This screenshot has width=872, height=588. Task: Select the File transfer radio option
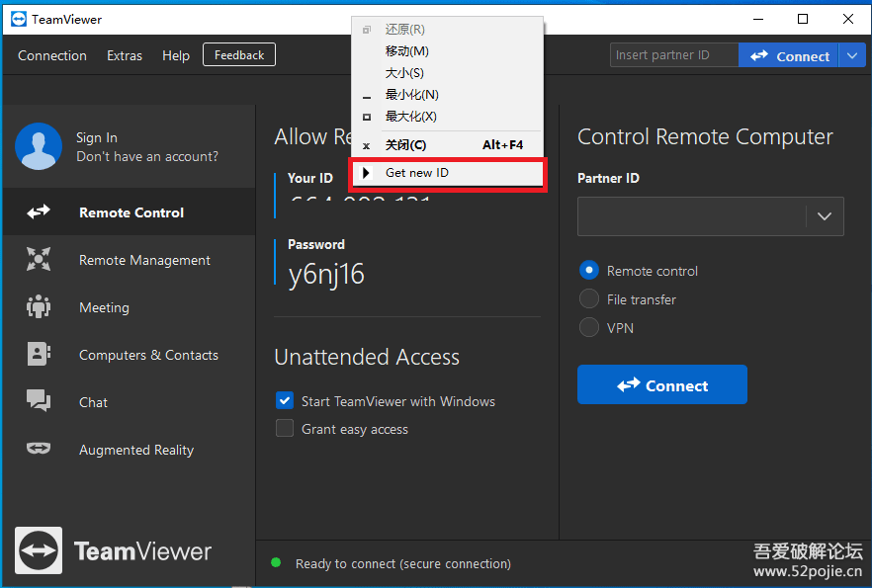(x=589, y=299)
